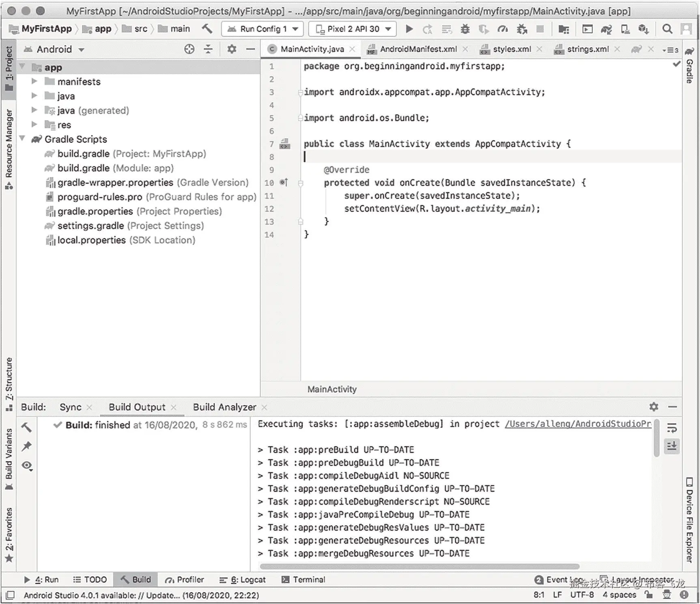Click the related XML gutter icon on line 7
The height and width of the screenshot is (604, 700).
[x=285, y=144]
